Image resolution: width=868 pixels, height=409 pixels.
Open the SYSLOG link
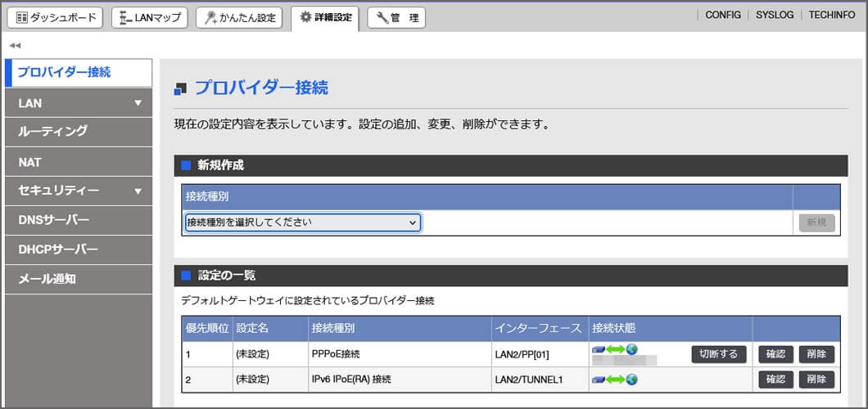click(775, 16)
